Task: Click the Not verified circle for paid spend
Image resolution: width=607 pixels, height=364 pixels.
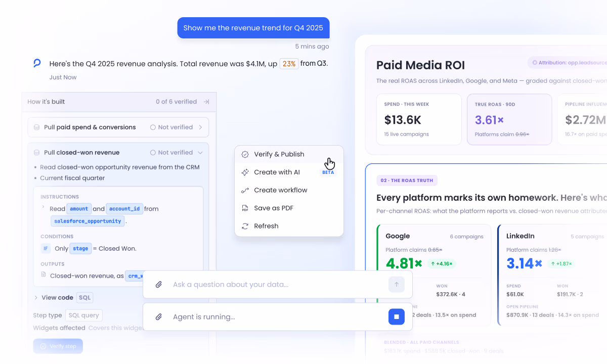Action: tap(153, 127)
